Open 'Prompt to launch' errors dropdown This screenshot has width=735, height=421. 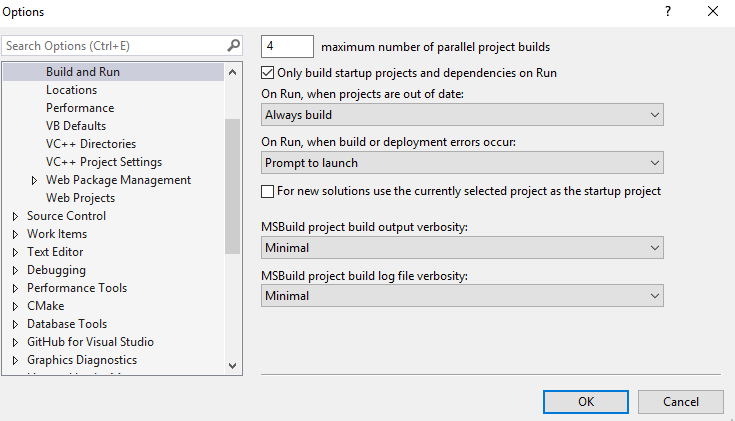click(x=462, y=163)
